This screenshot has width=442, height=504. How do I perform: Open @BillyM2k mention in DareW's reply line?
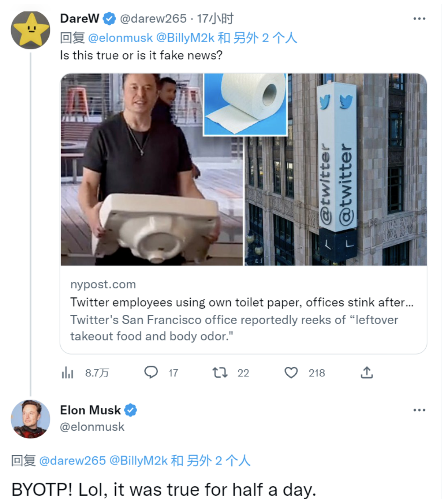pos(185,38)
